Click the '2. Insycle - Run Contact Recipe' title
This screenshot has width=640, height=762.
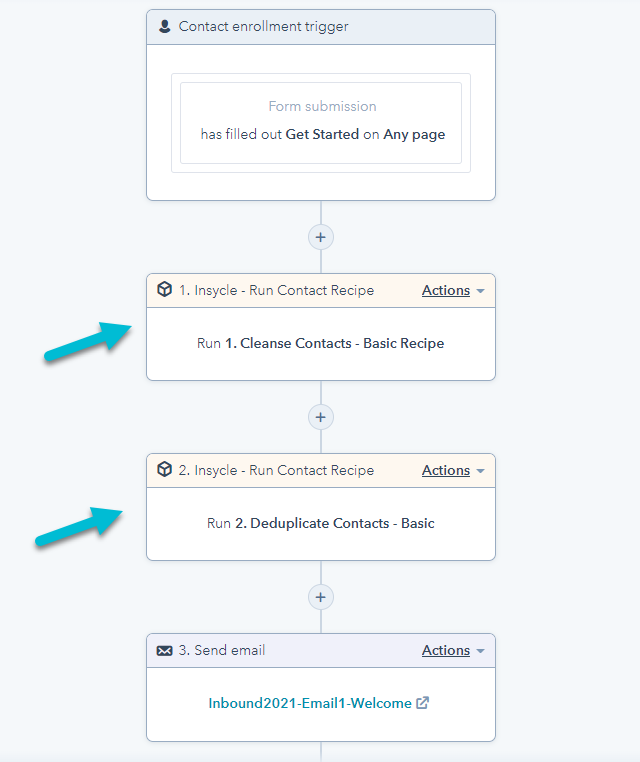(277, 470)
